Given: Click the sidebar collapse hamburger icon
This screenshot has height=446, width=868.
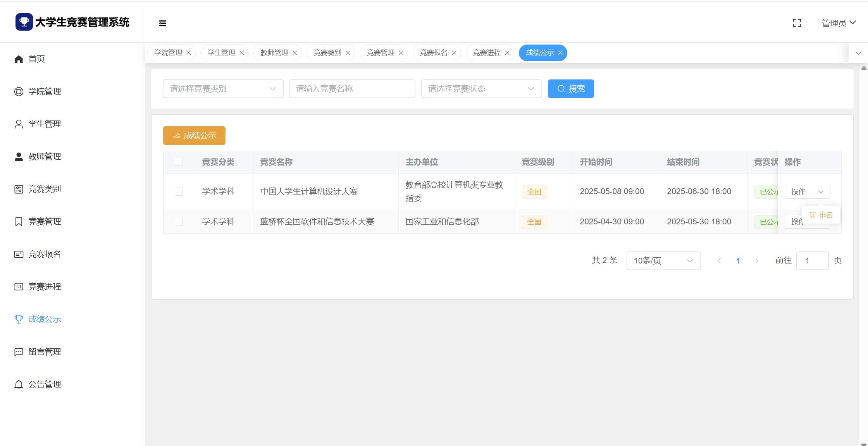Looking at the screenshot, I should click(162, 23).
